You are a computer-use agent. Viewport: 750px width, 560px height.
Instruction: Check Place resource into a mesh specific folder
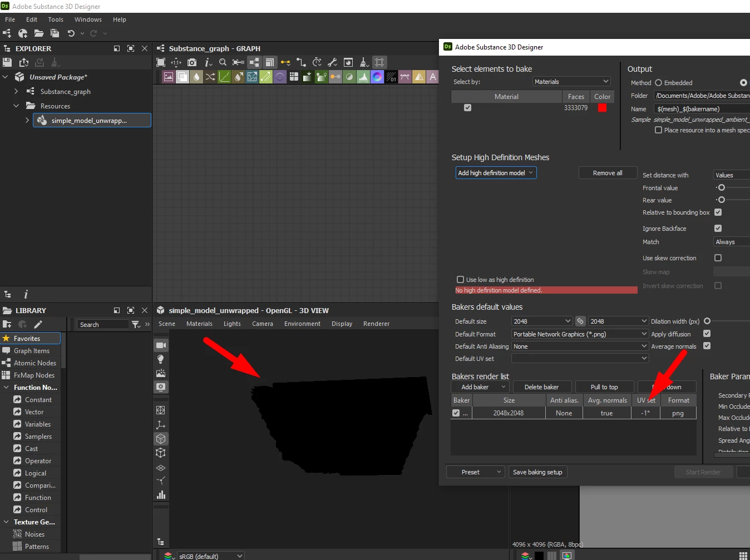(x=658, y=130)
